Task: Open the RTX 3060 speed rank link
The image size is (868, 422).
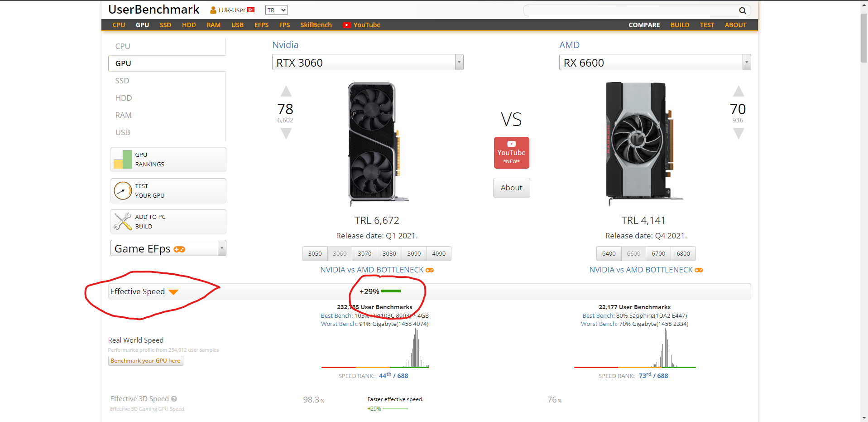Action: (x=393, y=375)
